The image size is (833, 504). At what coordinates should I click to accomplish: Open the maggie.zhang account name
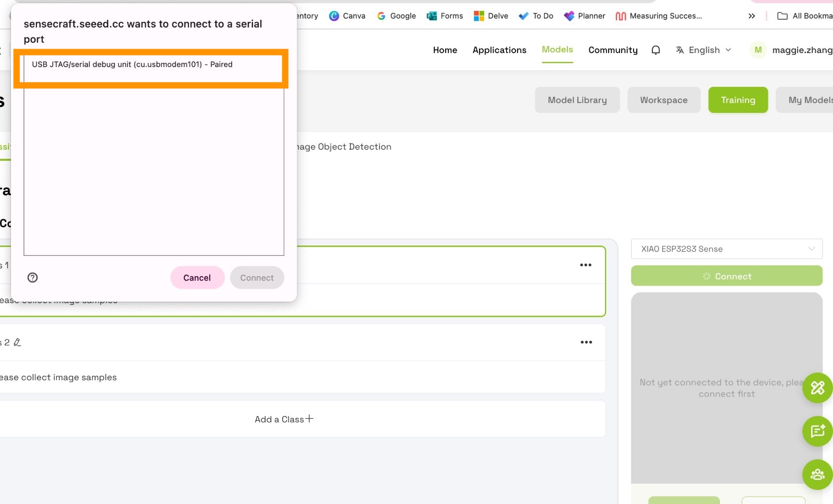click(x=802, y=50)
